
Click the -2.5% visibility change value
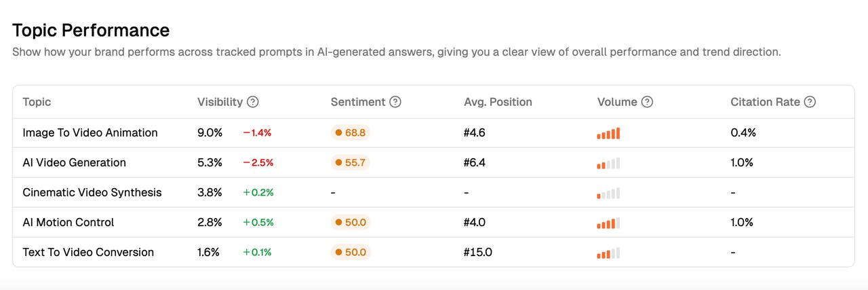(257, 162)
